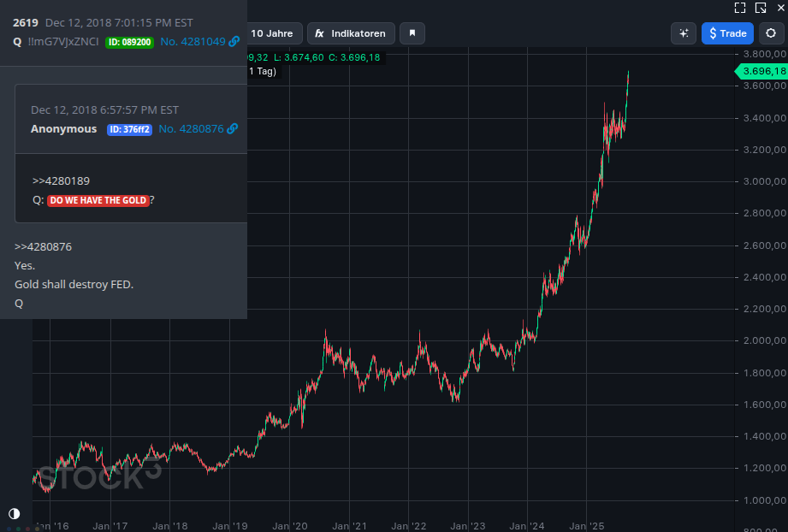
Task: Click the low value L: 3.674,60
Action: tap(299, 57)
